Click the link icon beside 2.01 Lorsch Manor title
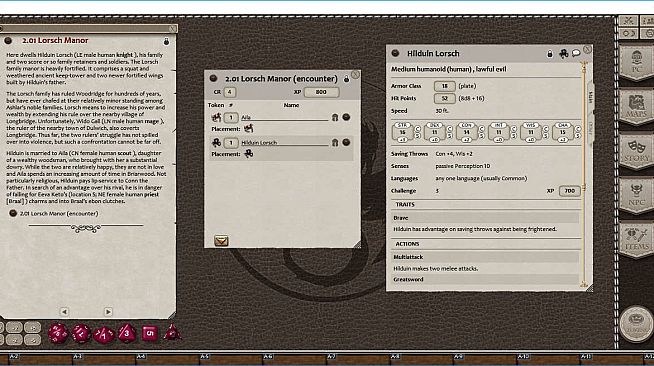Screen dimensions: 654x366 point(8,40)
